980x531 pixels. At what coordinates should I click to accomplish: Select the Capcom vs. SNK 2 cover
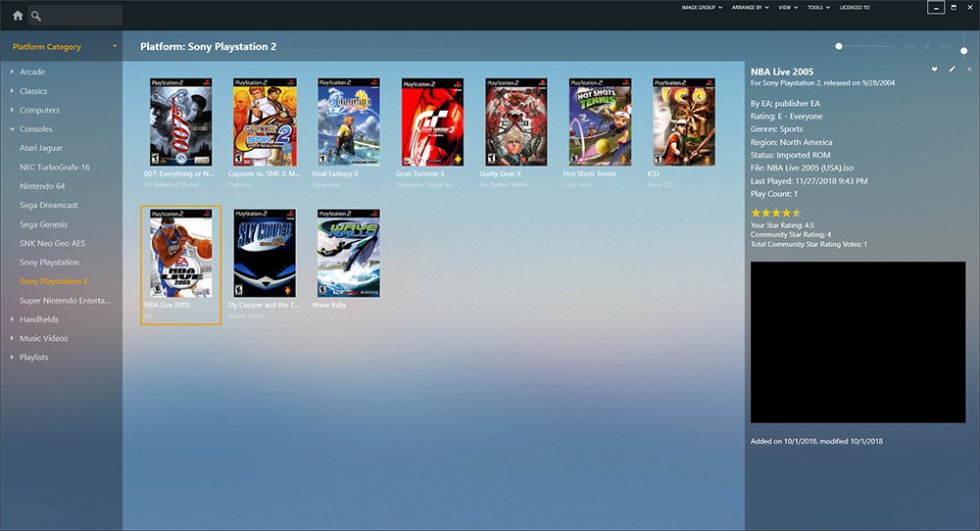(265, 121)
